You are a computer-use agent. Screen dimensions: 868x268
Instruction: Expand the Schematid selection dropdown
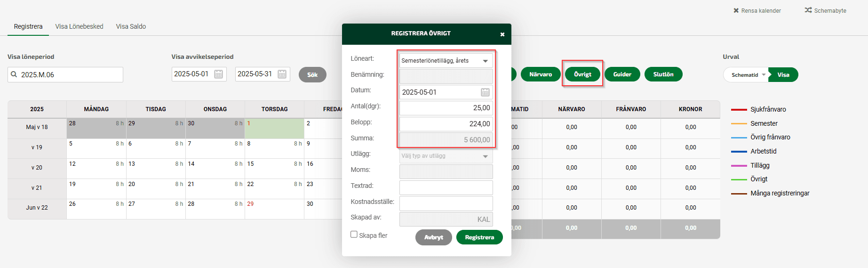point(764,75)
